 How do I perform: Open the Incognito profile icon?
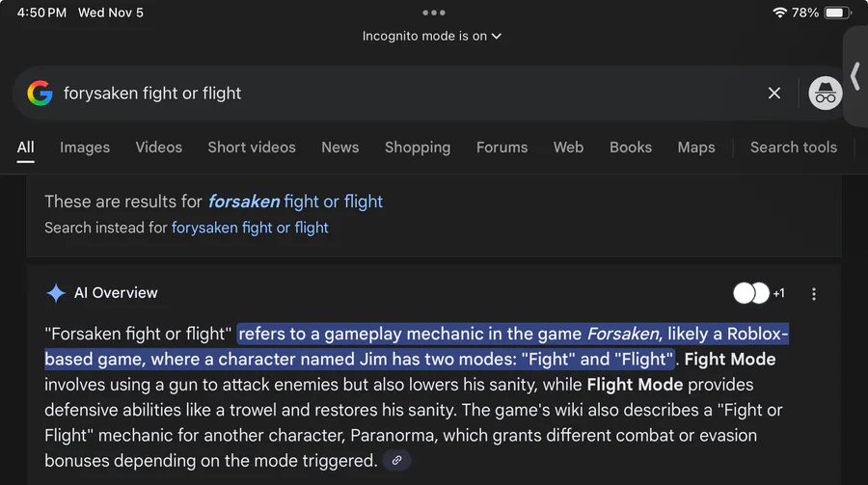825,94
